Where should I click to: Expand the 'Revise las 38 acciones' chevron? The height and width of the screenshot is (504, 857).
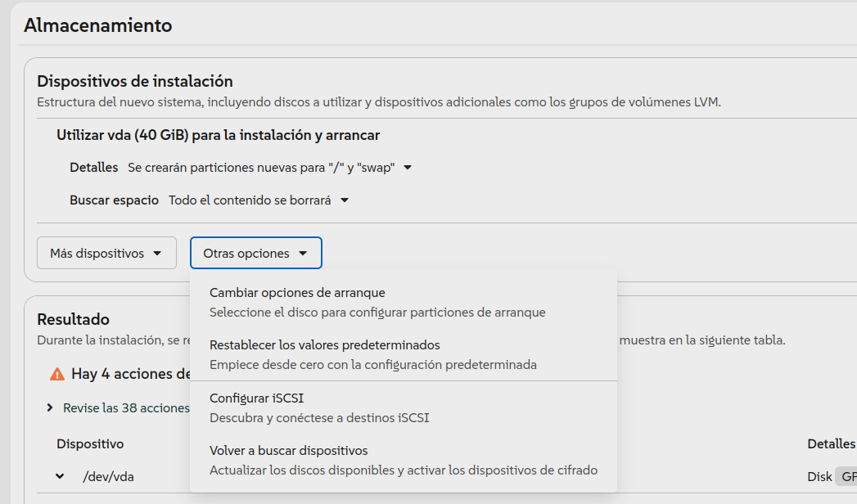click(50, 407)
